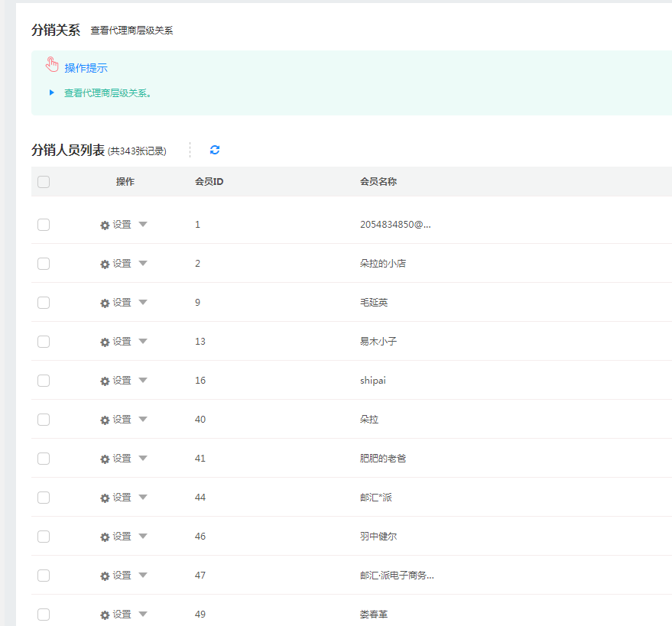Click the gear icon in the 羽中健尔 row

pyautogui.click(x=105, y=537)
